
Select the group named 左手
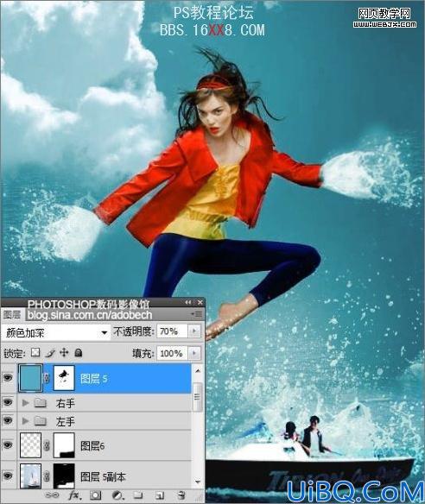click(x=66, y=421)
